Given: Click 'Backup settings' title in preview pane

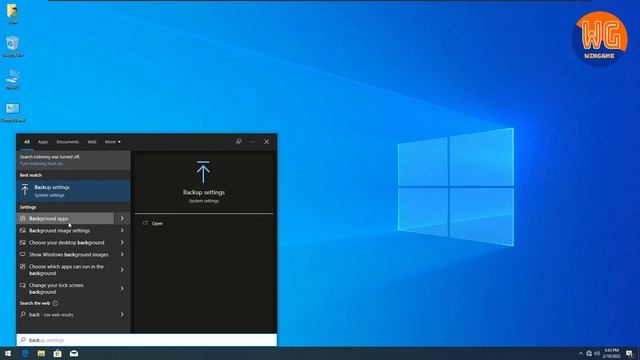Looking at the screenshot, I should [x=204, y=192].
